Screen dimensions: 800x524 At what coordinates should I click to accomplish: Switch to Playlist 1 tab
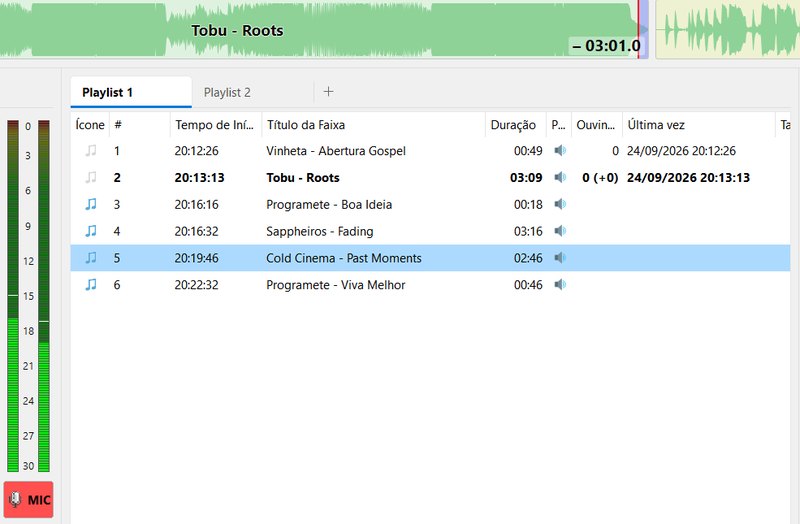tap(131, 92)
